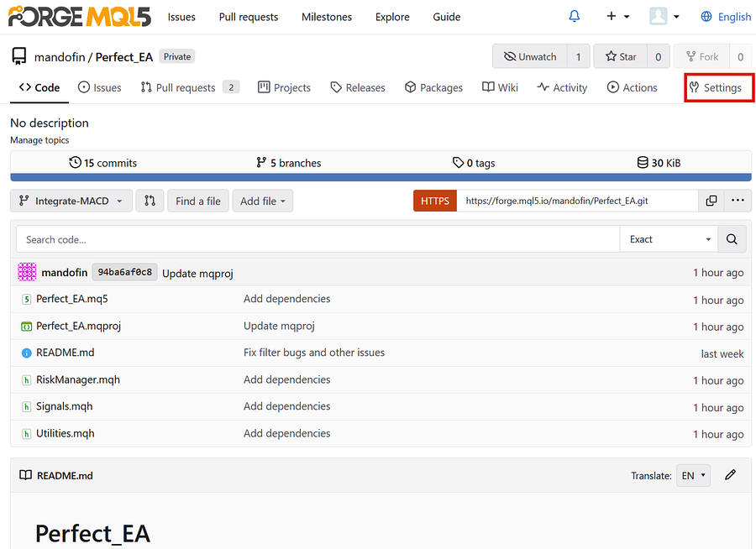Open Guide in top navigation
This screenshot has height=549, width=756.
[447, 17]
